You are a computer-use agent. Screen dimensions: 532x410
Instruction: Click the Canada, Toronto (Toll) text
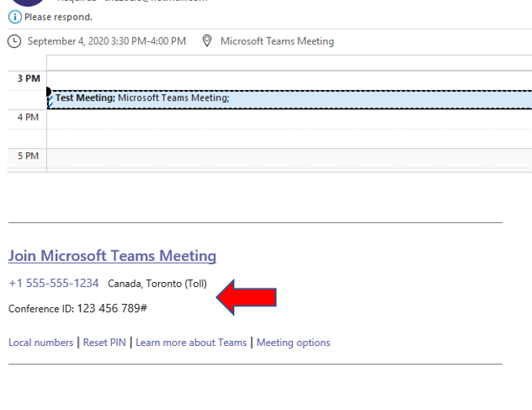point(157,284)
